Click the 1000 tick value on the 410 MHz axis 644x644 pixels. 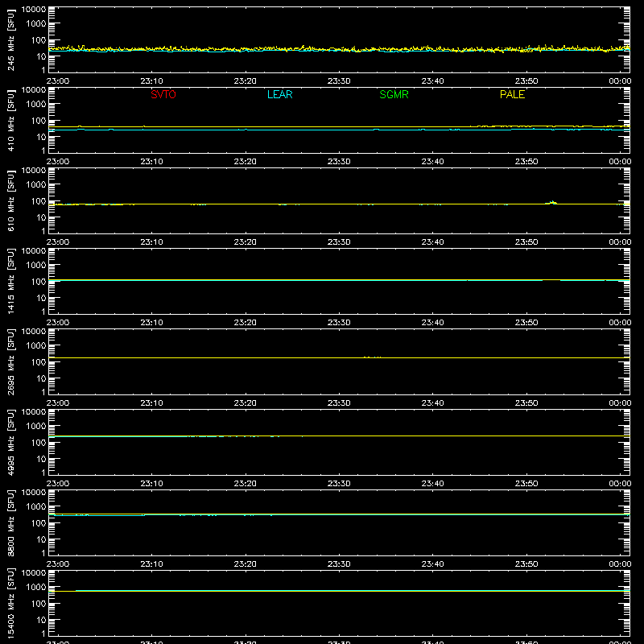36,105
